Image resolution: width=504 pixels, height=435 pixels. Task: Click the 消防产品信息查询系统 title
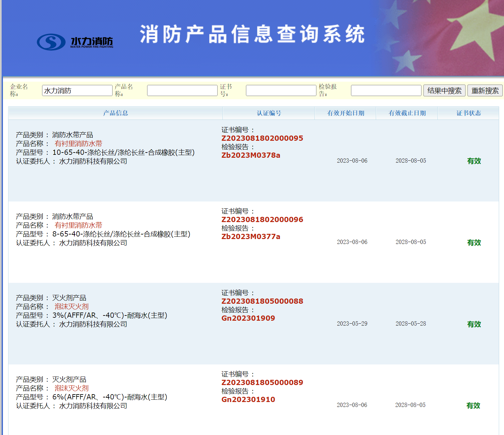[x=252, y=34]
